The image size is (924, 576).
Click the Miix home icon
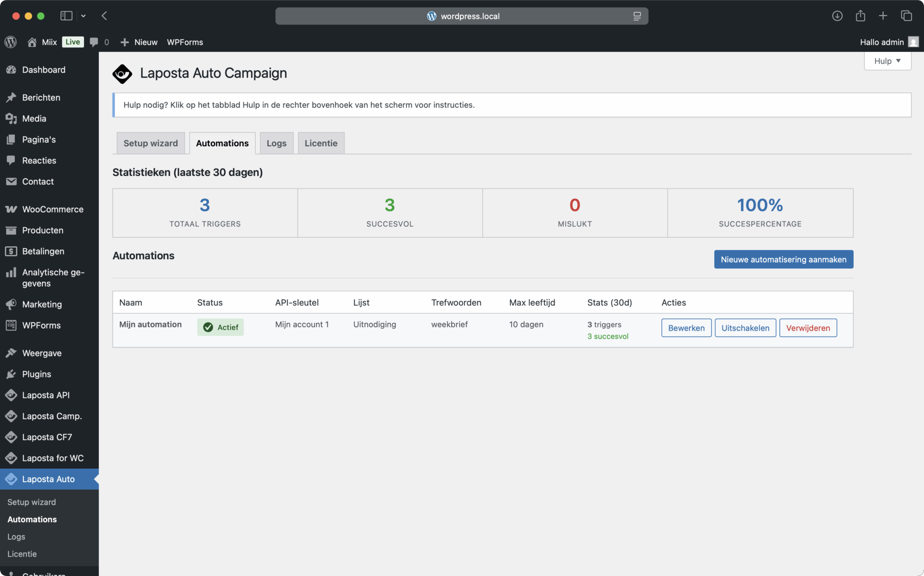click(x=32, y=42)
